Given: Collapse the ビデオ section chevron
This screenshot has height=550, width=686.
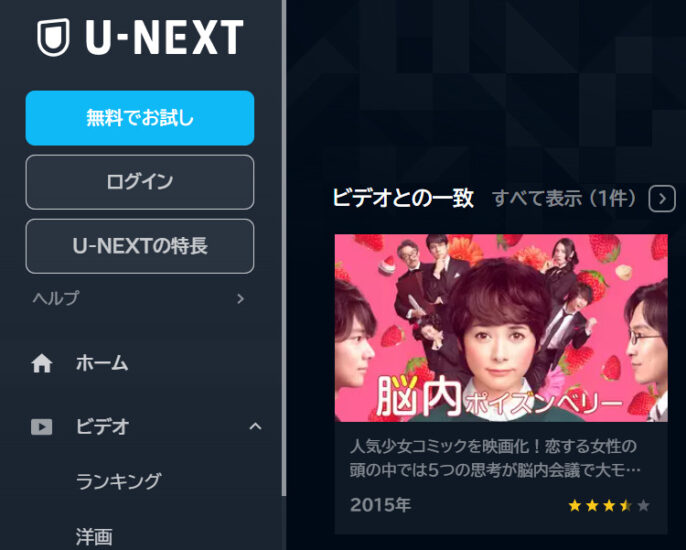Looking at the screenshot, I should tap(255, 426).
